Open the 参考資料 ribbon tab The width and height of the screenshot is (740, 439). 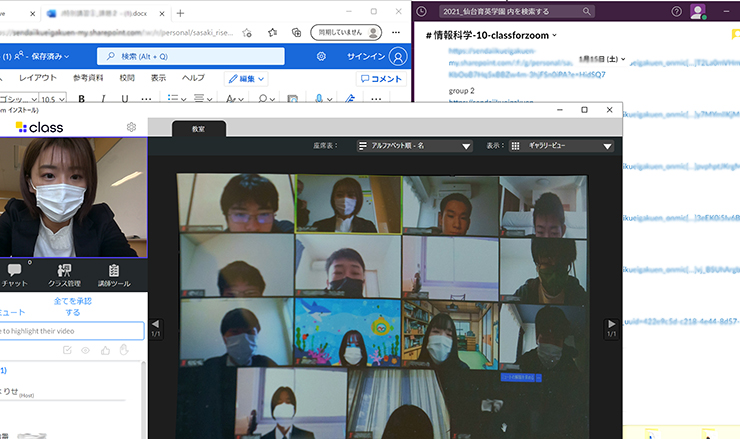click(88, 78)
